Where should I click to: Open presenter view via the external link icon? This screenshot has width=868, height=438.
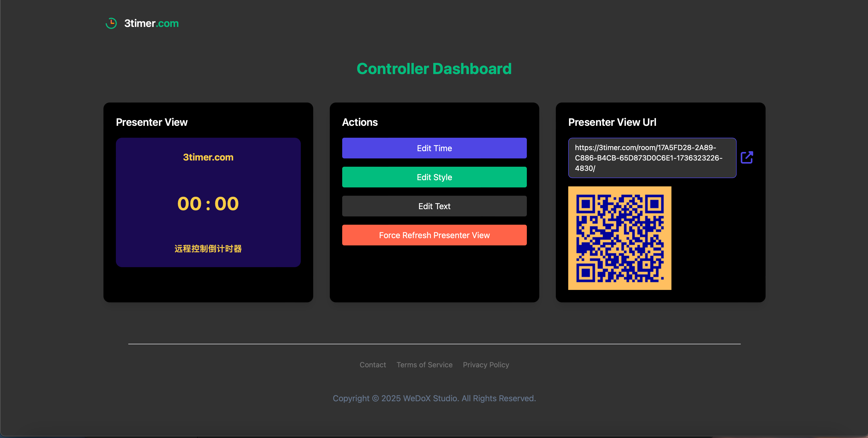[747, 157]
